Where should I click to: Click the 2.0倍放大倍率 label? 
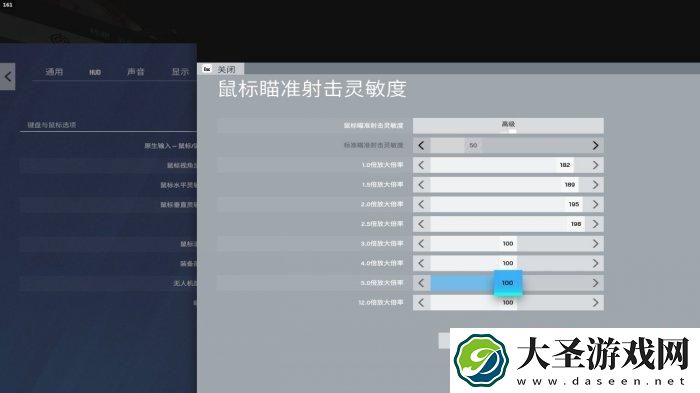click(382, 204)
